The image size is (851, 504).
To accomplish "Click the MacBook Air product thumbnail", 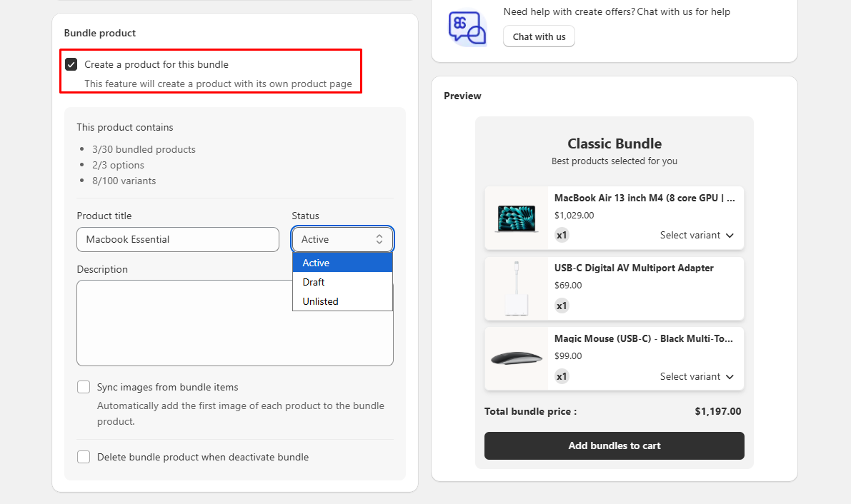I will 516,218.
